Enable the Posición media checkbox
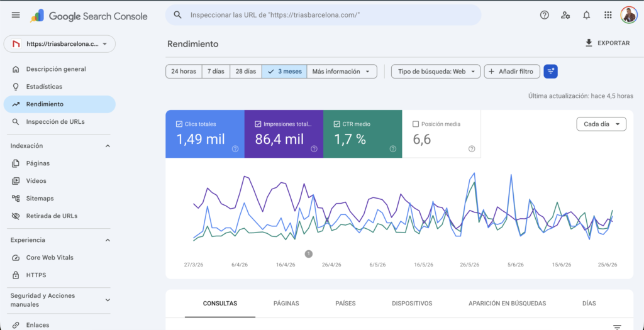 (x=415, y=124)
